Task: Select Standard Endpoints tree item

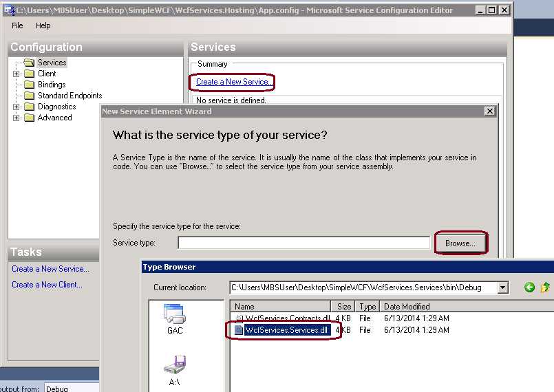Action: (70, 96)
